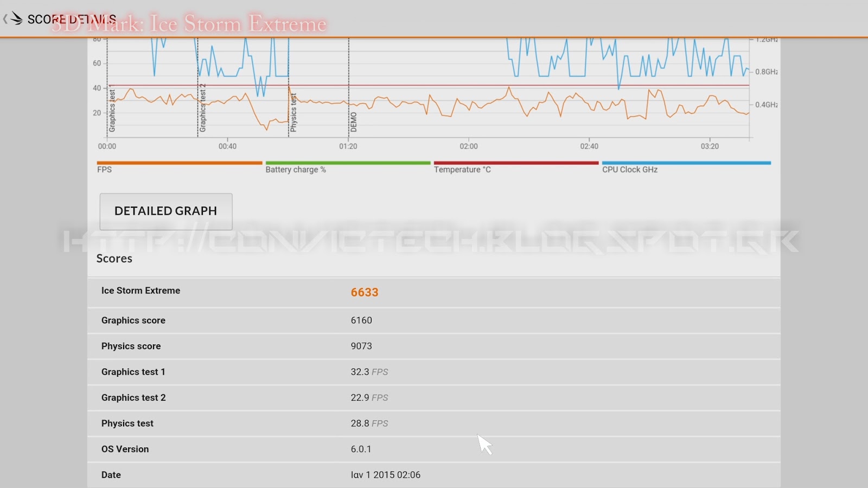Image resolution: width=868 pixels, height=488 pixels.
Task: Click the overall score 6633
Action: click(365, 292)
